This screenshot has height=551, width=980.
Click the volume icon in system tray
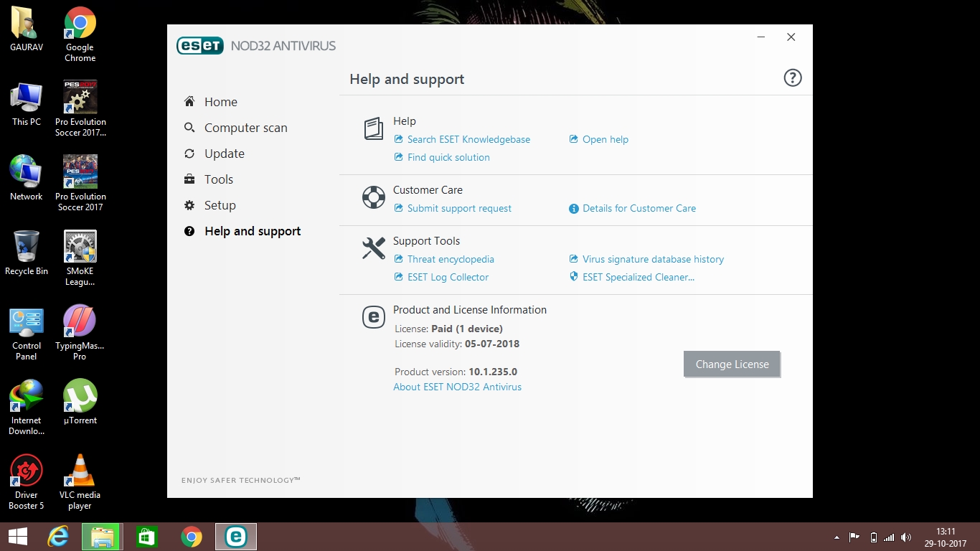[x=906, y=537]
